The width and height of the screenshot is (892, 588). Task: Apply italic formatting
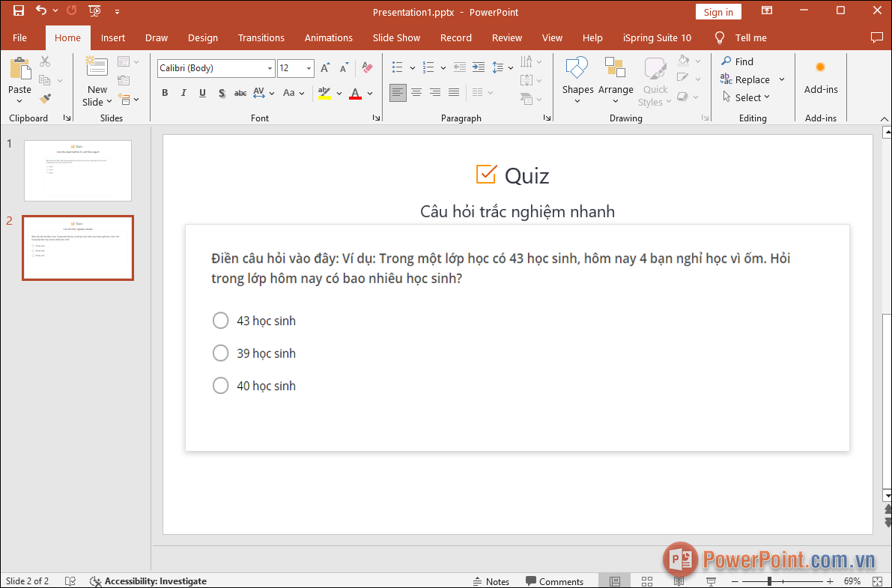pos(183,93)
